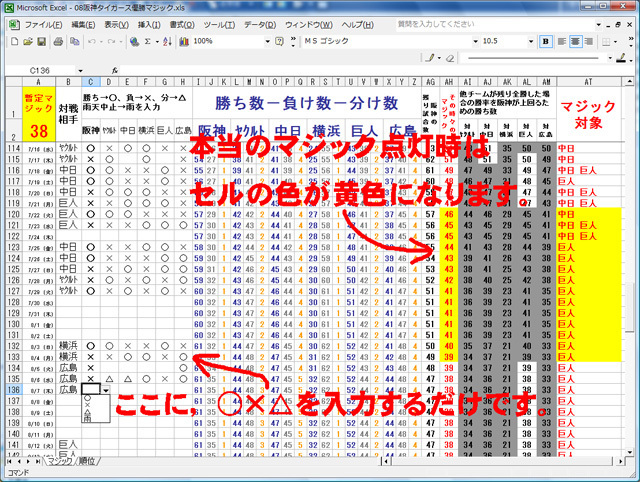Sort ascending with the A-Z icon

tap(167, 41)
